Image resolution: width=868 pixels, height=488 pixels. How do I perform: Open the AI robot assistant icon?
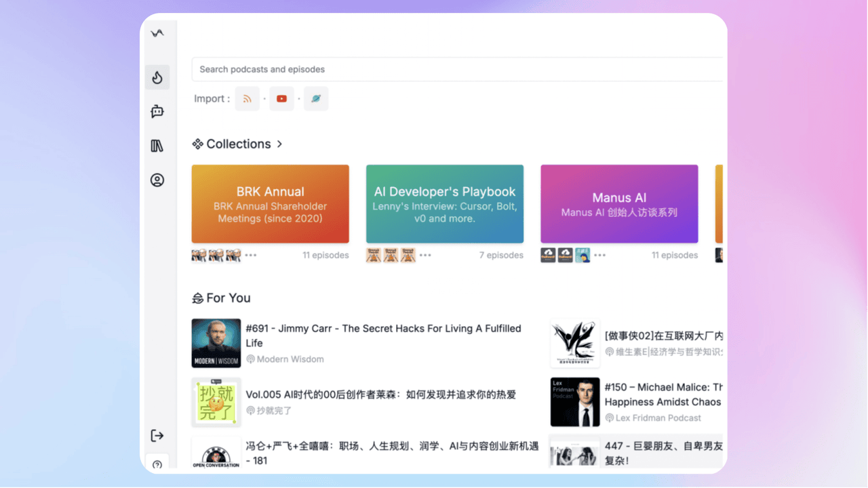click(x=157, y=112)
